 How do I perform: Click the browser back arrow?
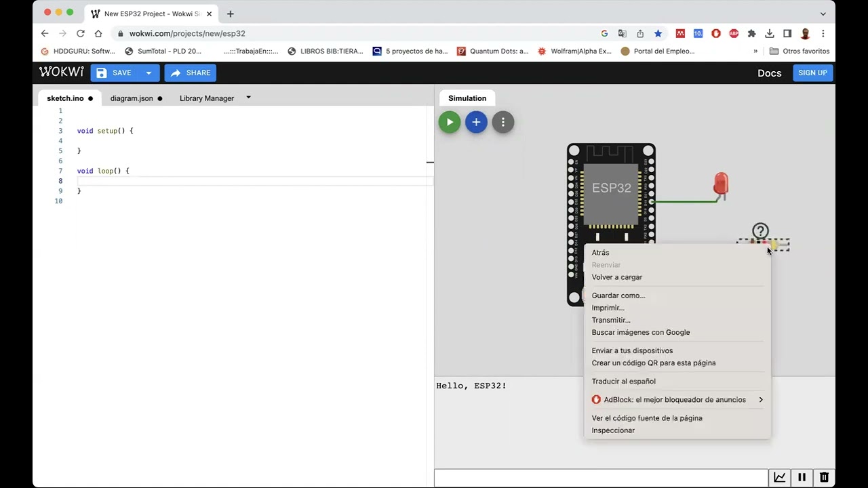point(45,33)
